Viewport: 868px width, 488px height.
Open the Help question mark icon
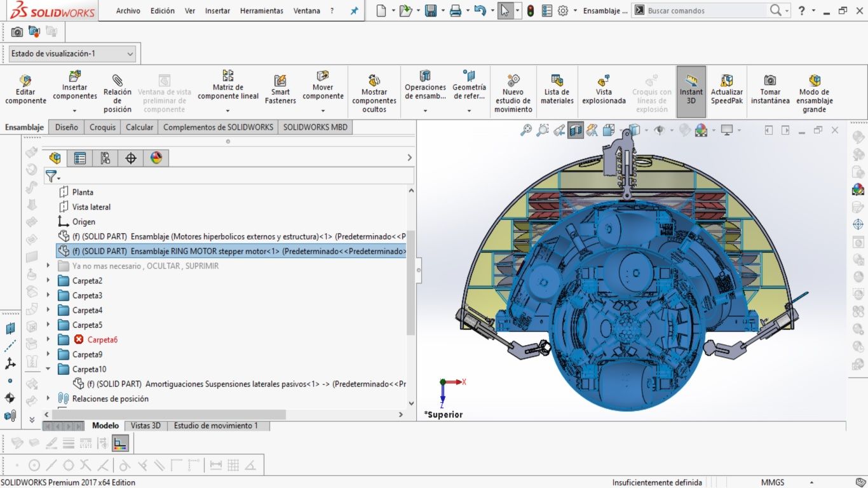click(x=802, y=10)
